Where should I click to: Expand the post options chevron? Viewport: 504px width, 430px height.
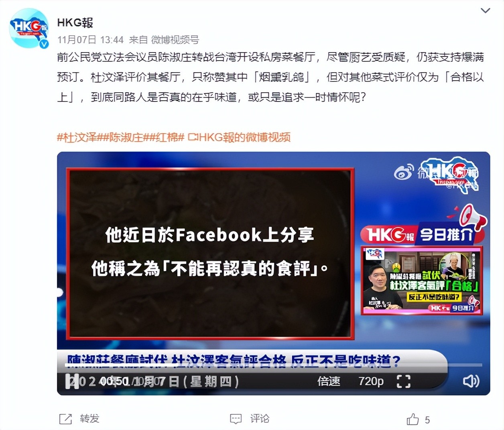[486, 10]
